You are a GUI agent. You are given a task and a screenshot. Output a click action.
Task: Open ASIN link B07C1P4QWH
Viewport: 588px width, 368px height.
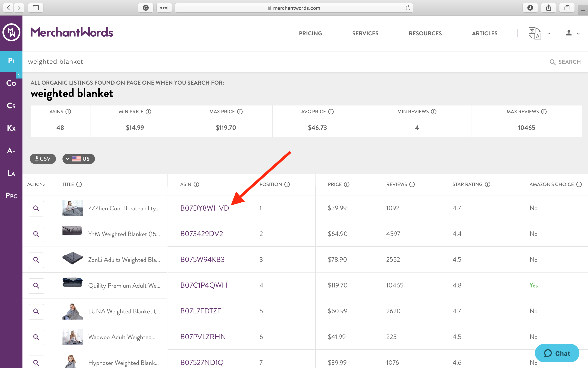click(204, 285)
